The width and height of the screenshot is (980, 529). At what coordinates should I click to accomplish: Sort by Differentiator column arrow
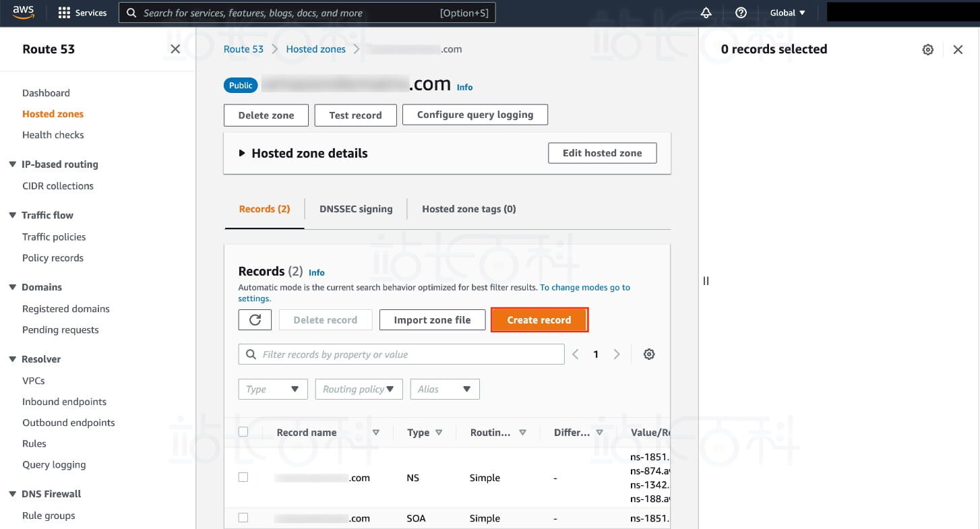coord(599,433)
